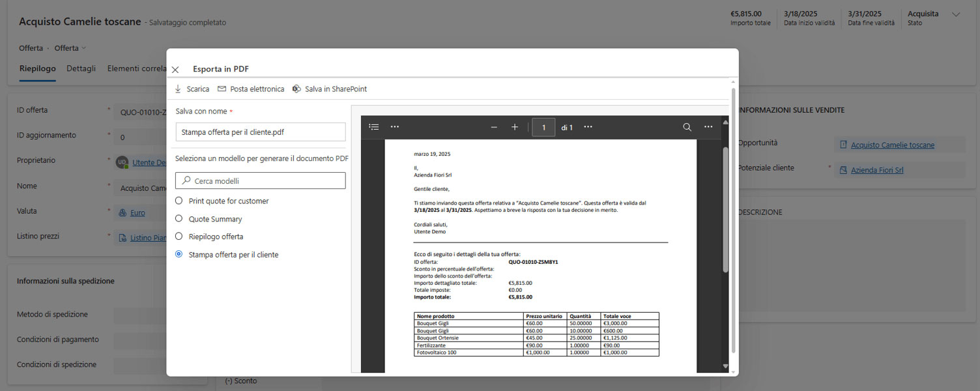Choose the Riepilogo offerta template
The image size is (980, 391).
(x=179, y=237)
